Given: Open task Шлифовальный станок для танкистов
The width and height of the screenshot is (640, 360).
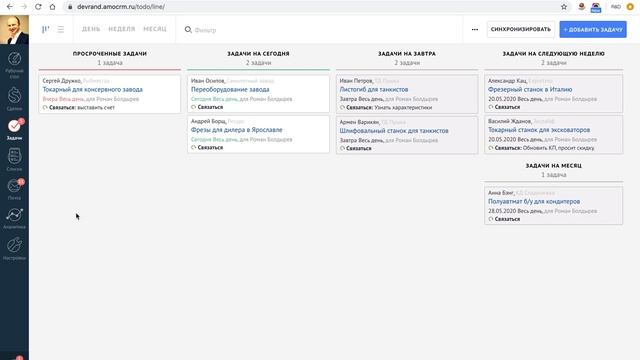Looking at the screenshot, I should [x=394, y=131].
